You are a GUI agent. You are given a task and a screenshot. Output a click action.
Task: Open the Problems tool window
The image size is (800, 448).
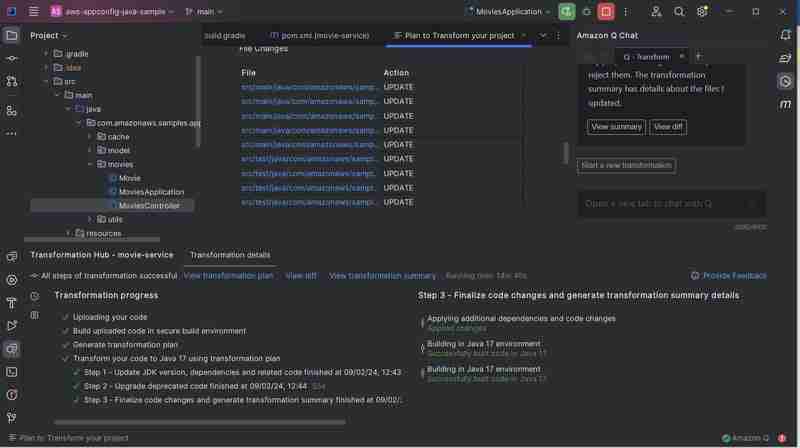click(x=12, y=395)
